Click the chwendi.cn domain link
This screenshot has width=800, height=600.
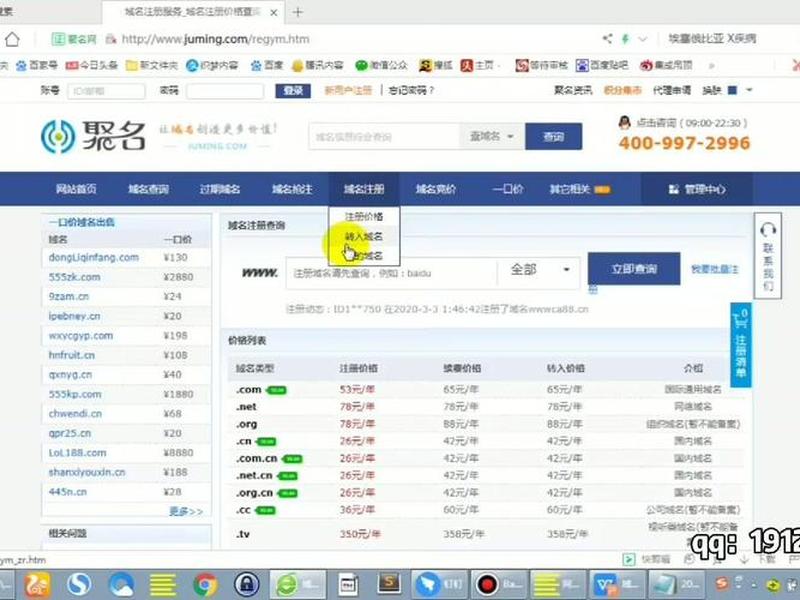coord(76,414)
